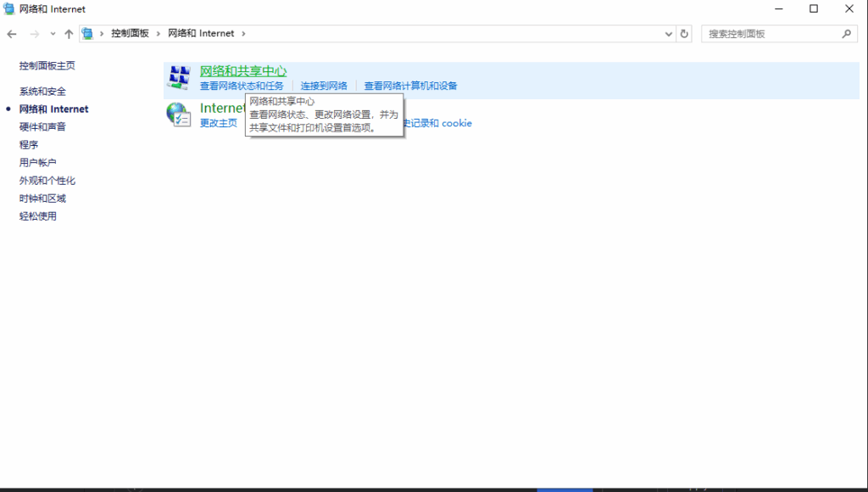Open 查看网络计算机和设备 link
Image resolution: width=868 pixels, height=492 pixels.
[x=410, y=87]
